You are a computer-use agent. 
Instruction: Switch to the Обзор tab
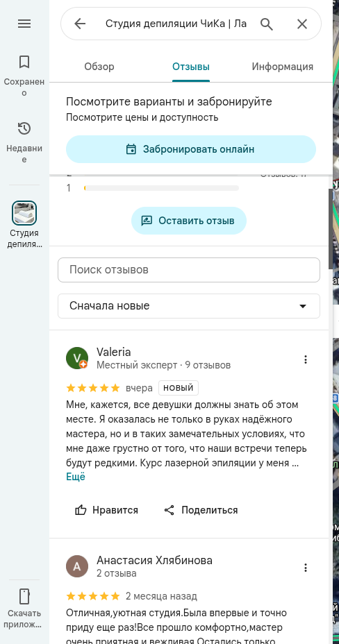click(99, 67)
